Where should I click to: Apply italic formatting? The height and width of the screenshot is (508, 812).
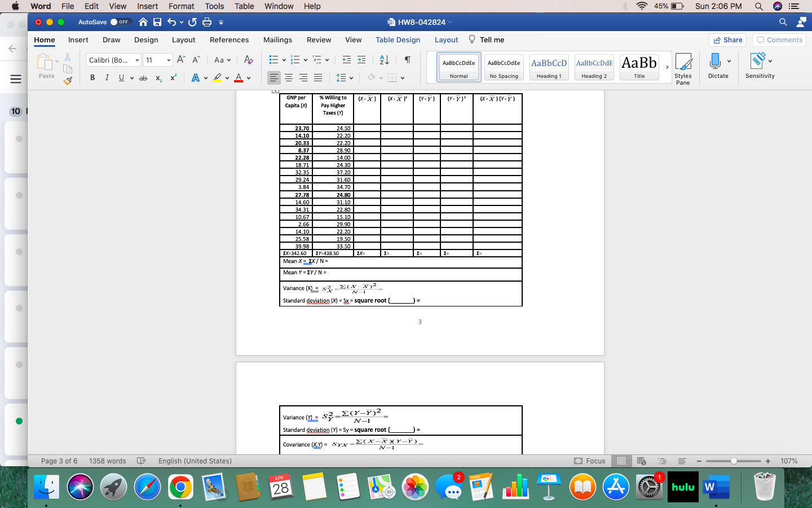107,78
